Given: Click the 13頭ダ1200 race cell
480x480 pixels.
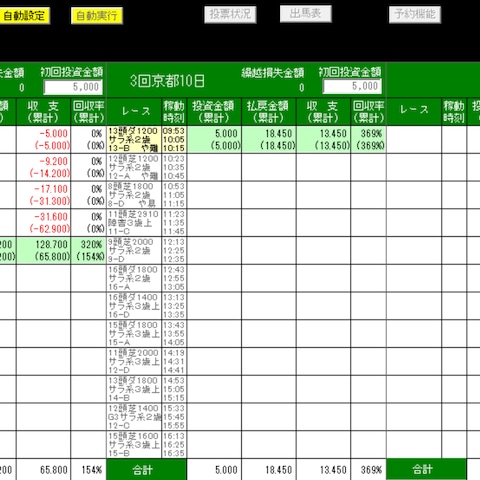Looking at the screenshot, I should click(134, 139).
